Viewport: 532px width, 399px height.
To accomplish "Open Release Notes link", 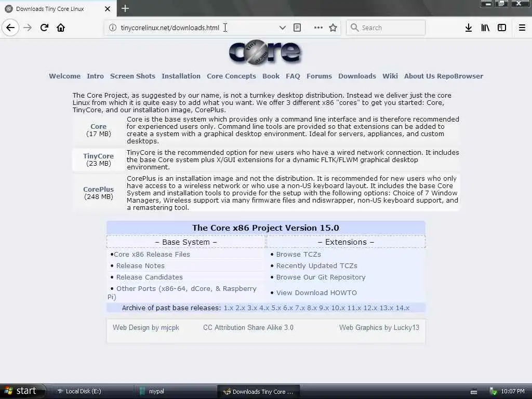I will pyautogui.click(x=140, y=265).
